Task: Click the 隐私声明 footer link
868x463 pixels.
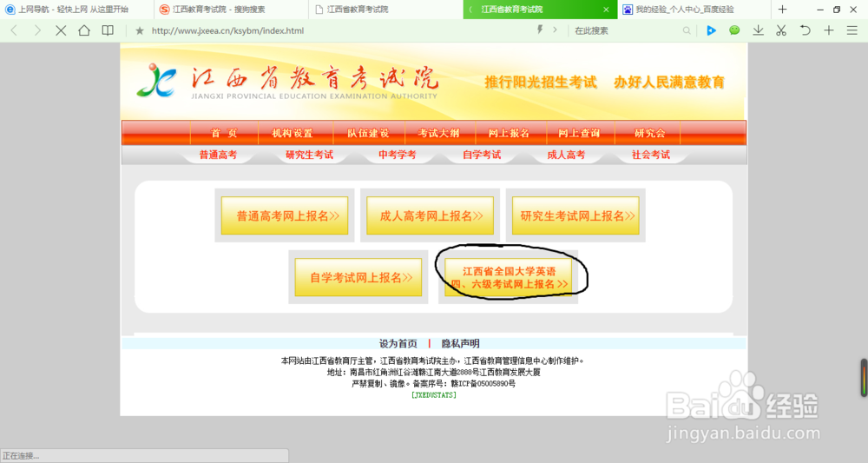Action: tap(461, 343)
